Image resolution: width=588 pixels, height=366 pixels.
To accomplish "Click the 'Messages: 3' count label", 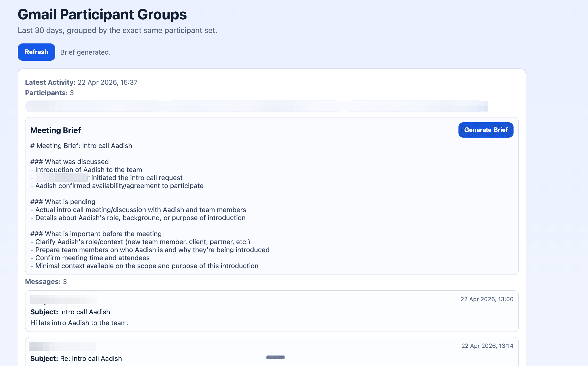I will [x=46, y=282].
